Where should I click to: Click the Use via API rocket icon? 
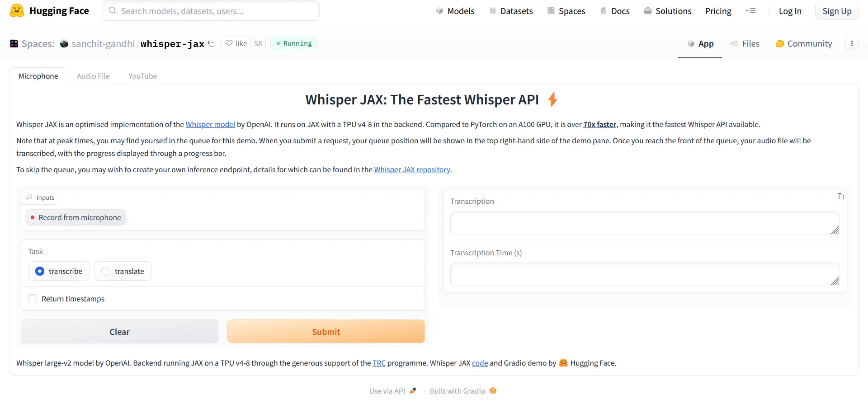click(x=413, y=391)
